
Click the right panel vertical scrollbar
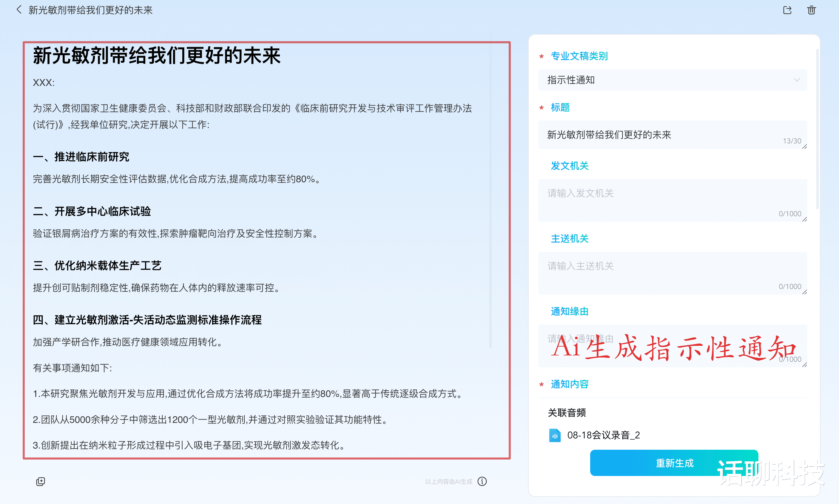(817, 129)
